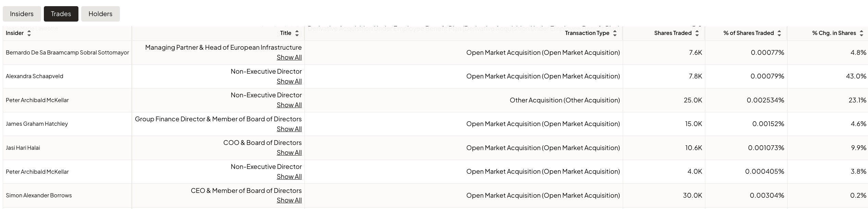Click percent traded value 0.000405%
868x209 pixels.
point(765,171)
